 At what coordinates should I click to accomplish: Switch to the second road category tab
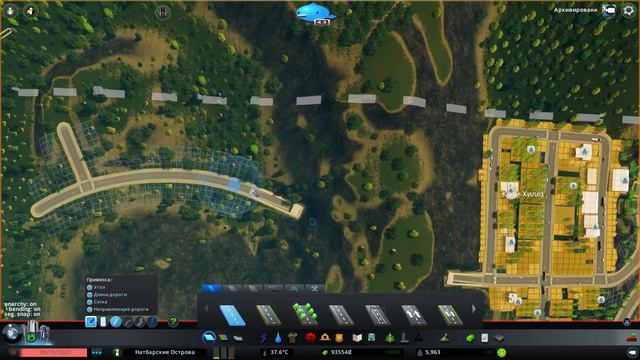(x=232, y=289)
